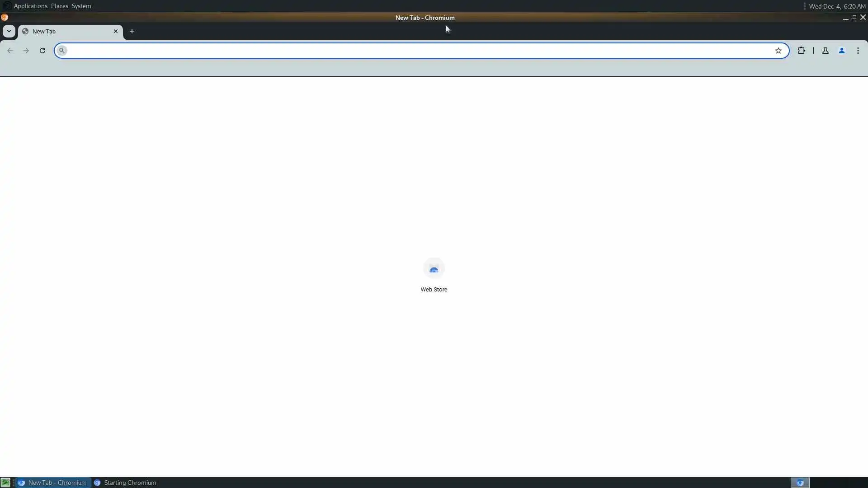Open the Applications menu

30,6
